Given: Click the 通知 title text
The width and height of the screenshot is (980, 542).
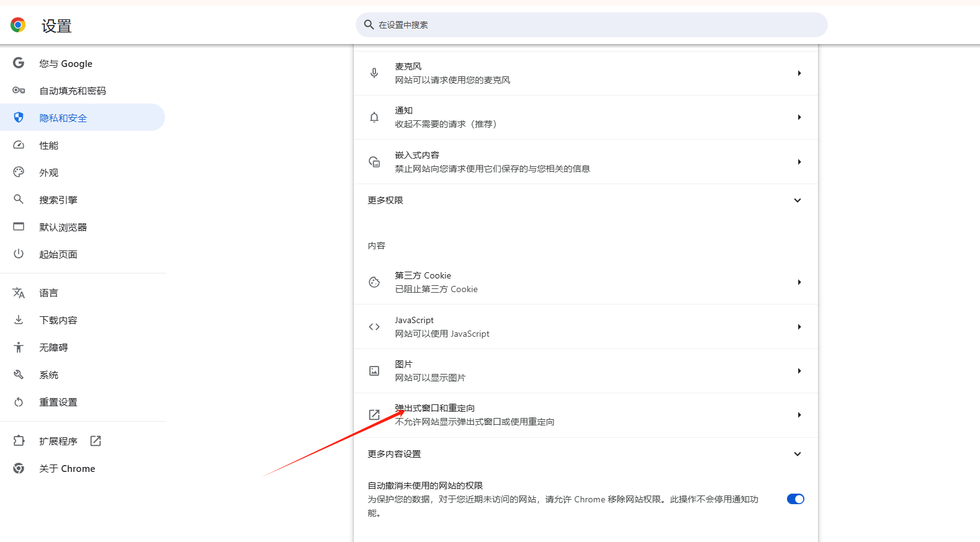Looking at the screenshot, I should click(404, 110).
